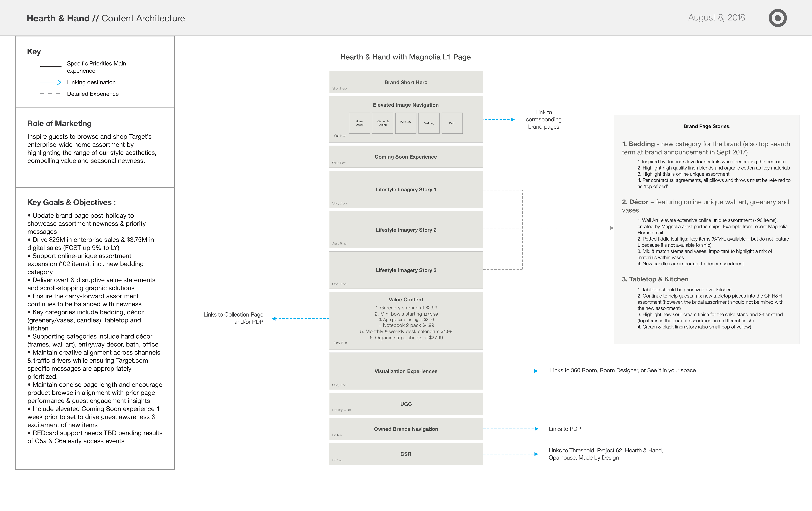Click 'Mini bowls starting at $3.99' line
The width and height of the screenshot is (812, 511).
(x=406, y=314)
